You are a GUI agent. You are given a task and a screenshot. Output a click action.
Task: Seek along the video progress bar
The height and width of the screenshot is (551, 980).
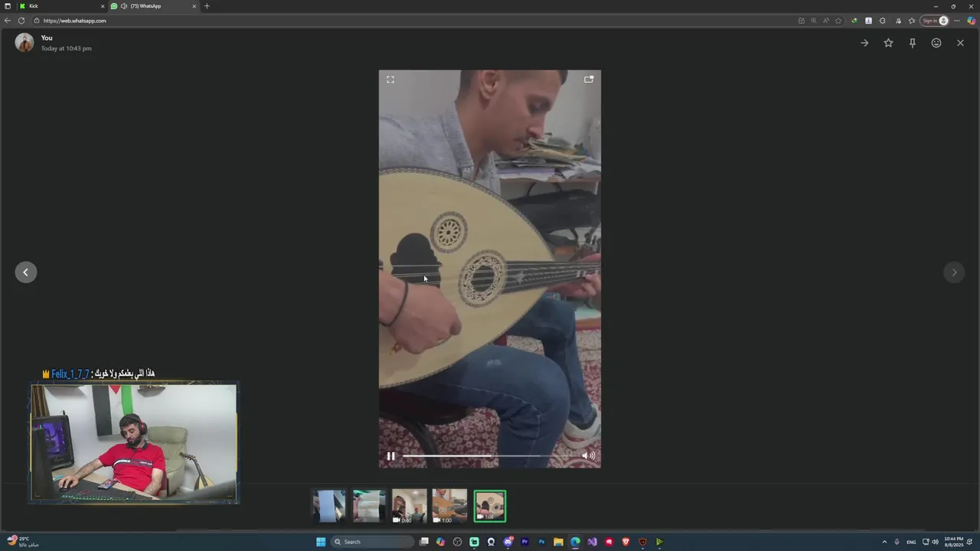coord(489,456)
